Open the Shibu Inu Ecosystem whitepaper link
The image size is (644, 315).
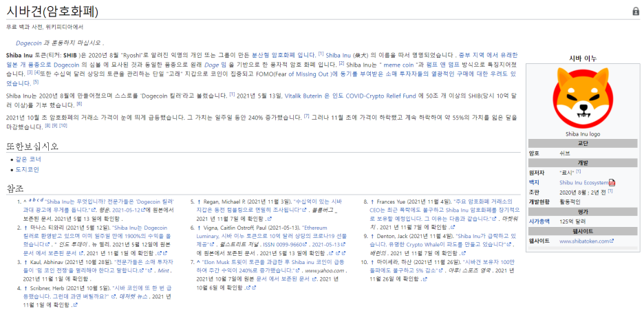coord(583,182)
